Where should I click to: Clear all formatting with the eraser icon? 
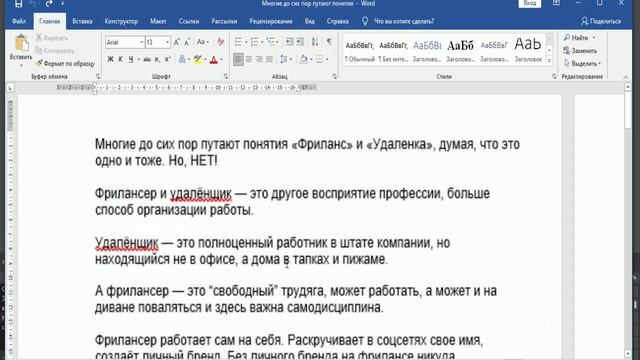click(x=221, y=42)
